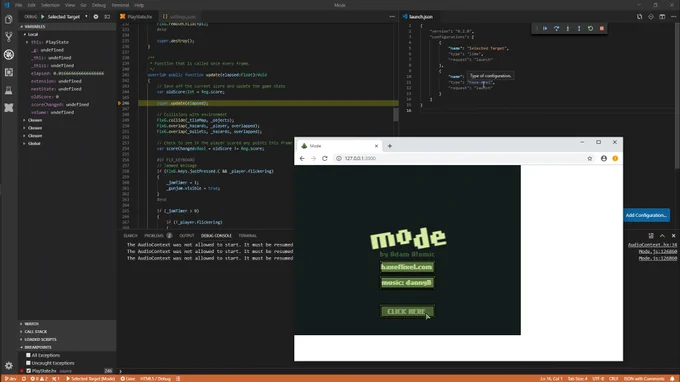Screen dimensions: 680x382
Task: Bookmark the page with star icon
Action: 589,158
